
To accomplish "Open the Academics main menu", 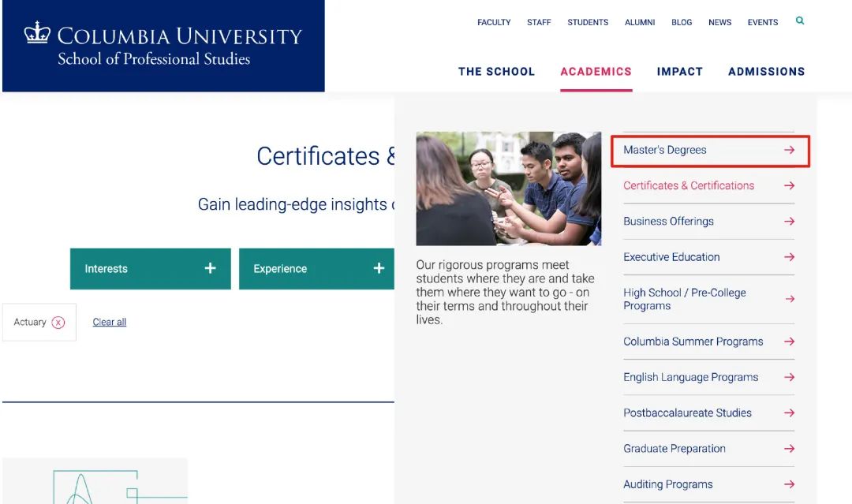I will pos(596,72).
